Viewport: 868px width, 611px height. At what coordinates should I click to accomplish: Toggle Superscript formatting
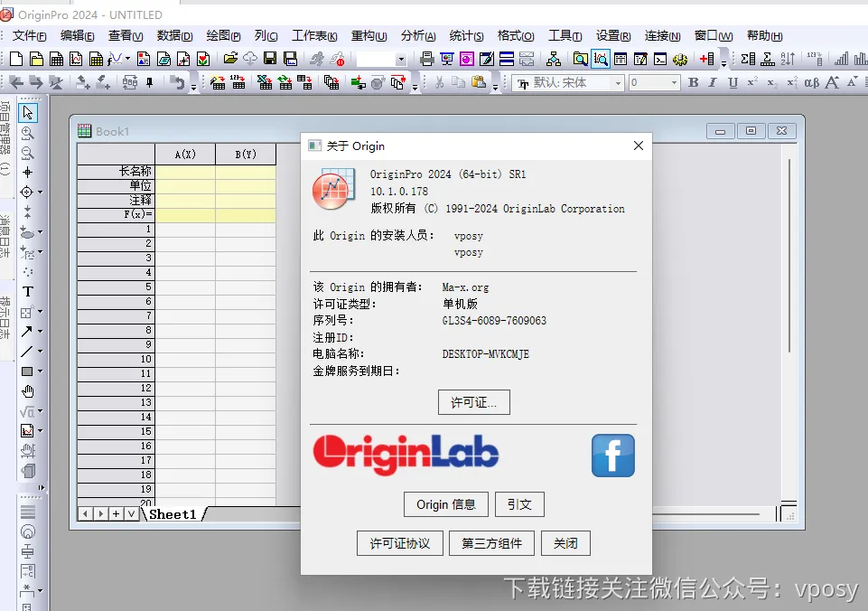click(x=752, y=83)
